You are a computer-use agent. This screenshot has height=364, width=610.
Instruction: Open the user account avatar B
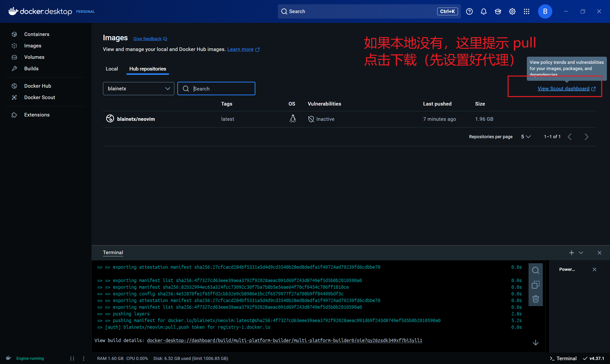click(545, 11)
